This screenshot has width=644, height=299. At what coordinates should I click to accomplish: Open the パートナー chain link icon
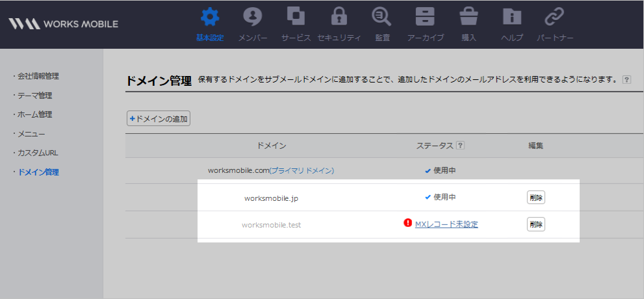click(554, 16)
